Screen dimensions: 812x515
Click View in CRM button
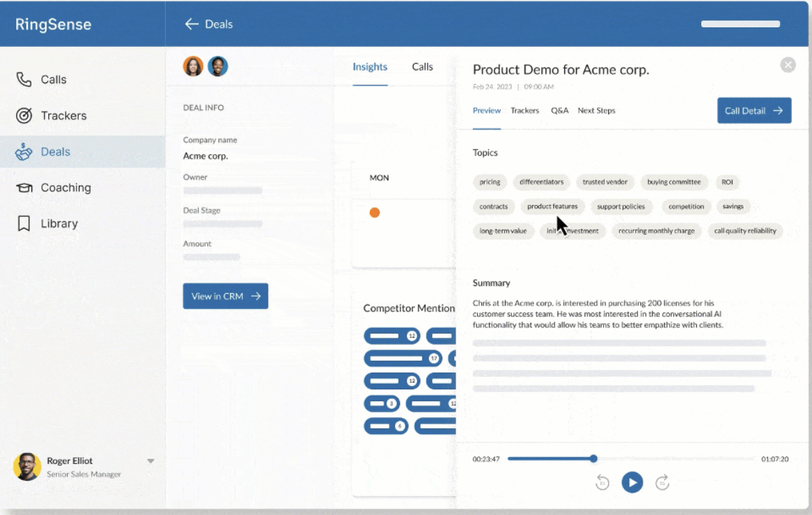(225, 296)
